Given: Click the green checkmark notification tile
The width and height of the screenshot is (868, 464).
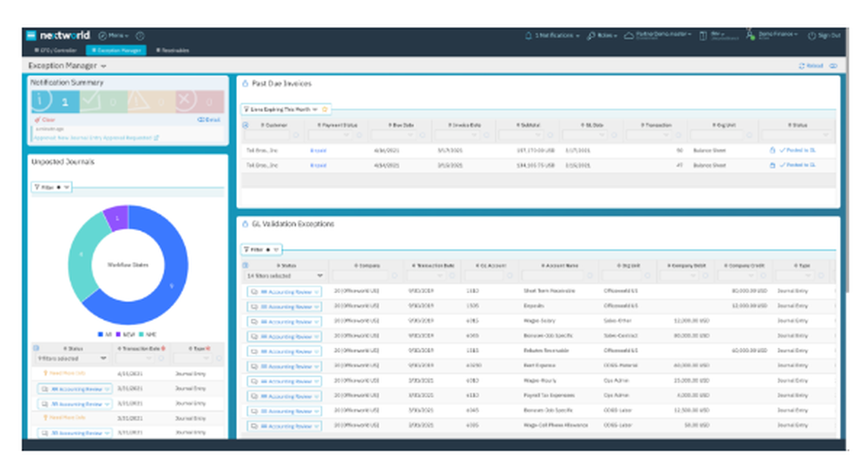Looking at the screenshot, I should [103, 101].
